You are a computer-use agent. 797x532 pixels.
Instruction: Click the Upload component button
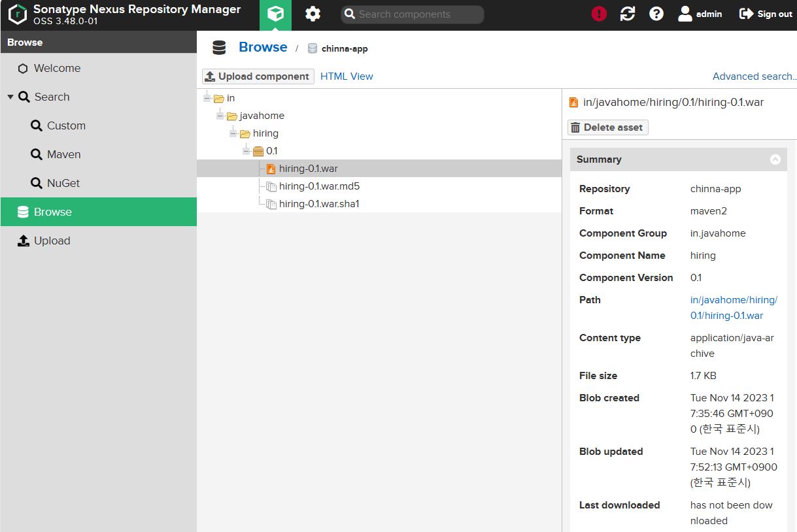pos(258,76)
